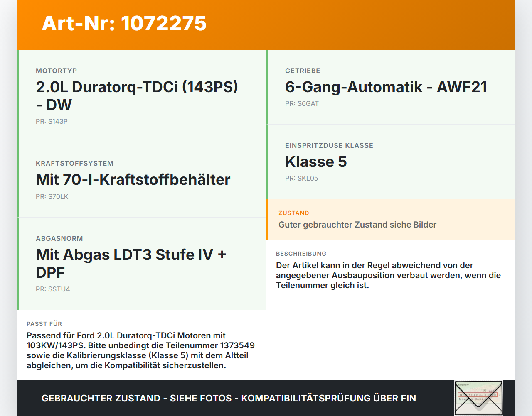Click the PR: SSTU4 code
Viewport: 532px width, 416px height.
pos(53,289)
